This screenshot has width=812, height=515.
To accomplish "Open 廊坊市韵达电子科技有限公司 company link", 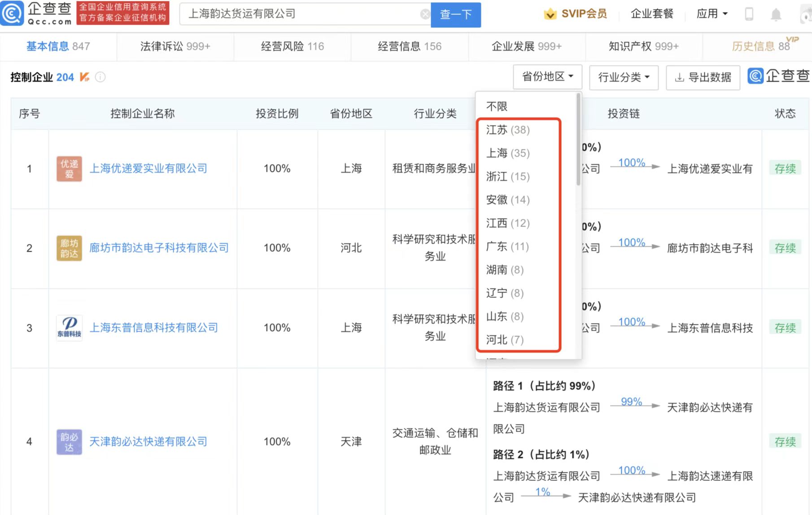I will [159, 248].
